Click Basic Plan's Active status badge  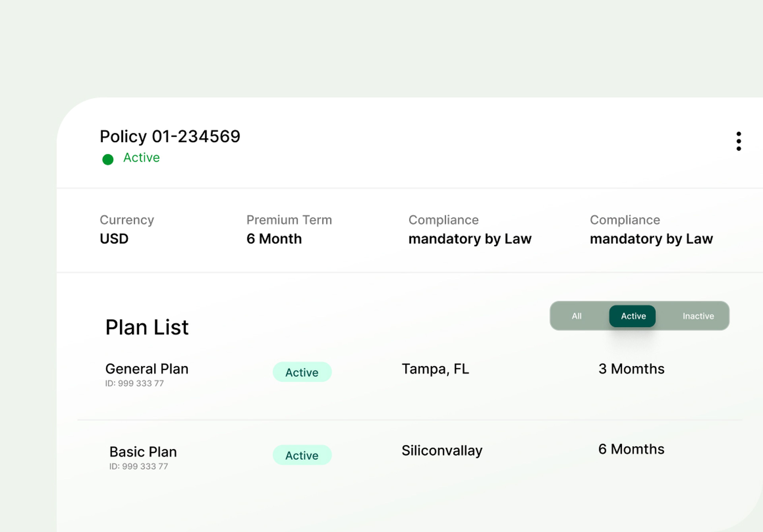click(302, 455)
